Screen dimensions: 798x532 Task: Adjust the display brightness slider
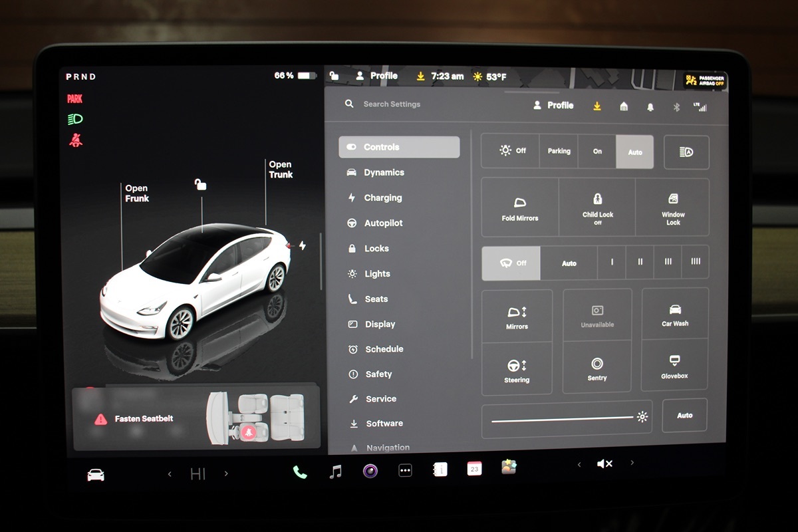point(562,418)
